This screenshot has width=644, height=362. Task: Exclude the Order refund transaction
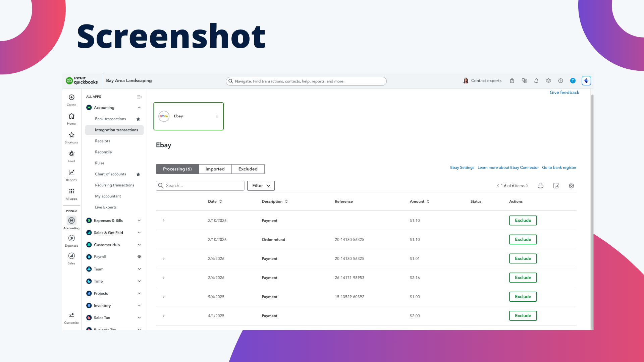tap(523, 240)
